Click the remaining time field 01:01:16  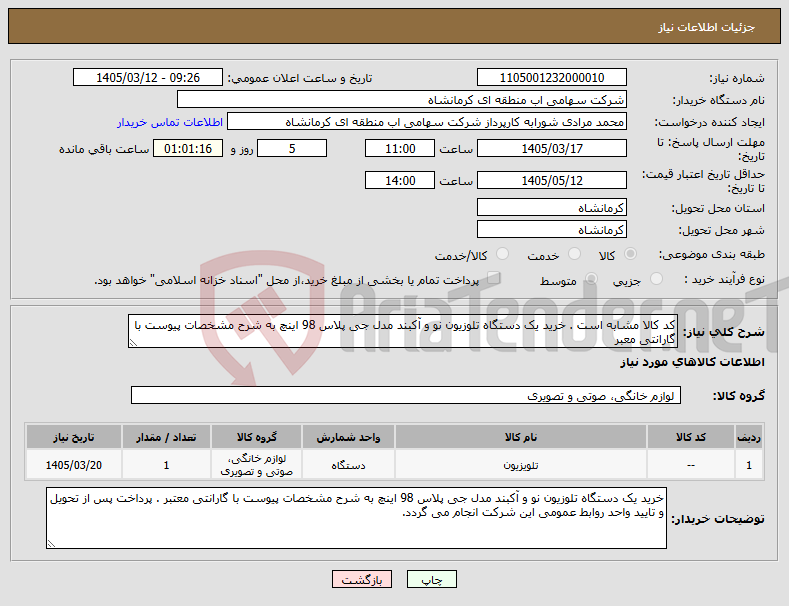pyautogui.click(x=188, y=148)
